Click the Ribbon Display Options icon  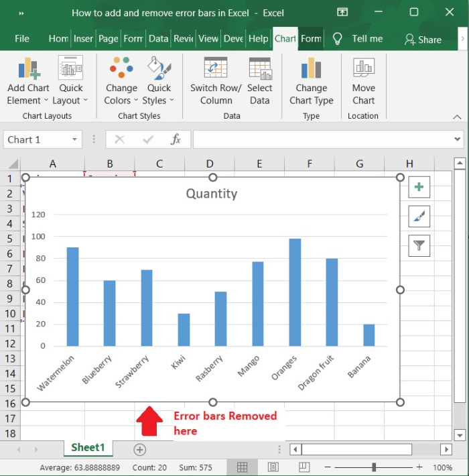pyautogui.click(x=342, y=12)
